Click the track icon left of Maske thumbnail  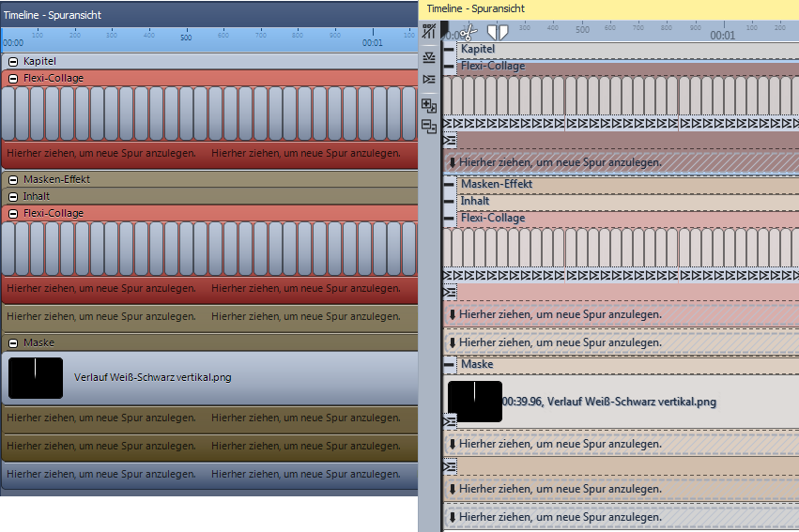click(450, 421)
